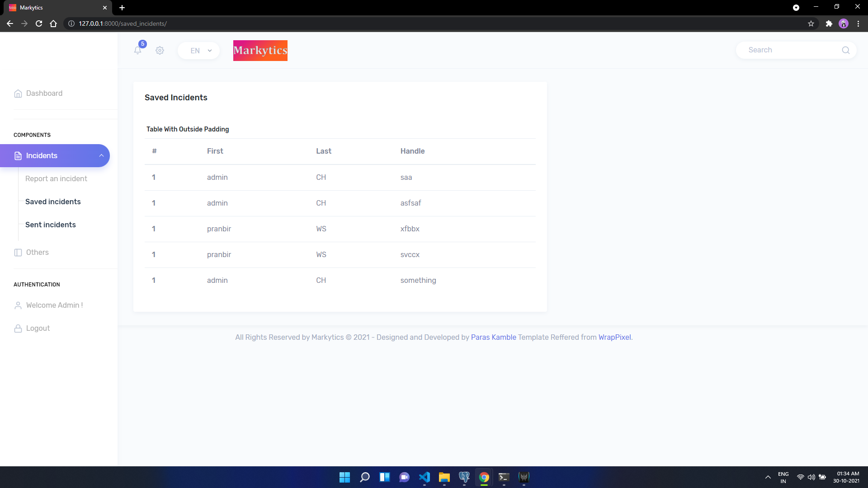Click the Logout padlock icon
This screenshot has height=488, width=868.
pos(18,328)
